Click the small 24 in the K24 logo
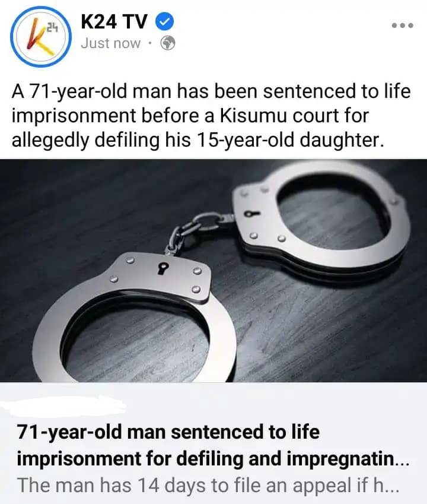The image size is (427, 504). pyautogui.click(x=52, y=28)
